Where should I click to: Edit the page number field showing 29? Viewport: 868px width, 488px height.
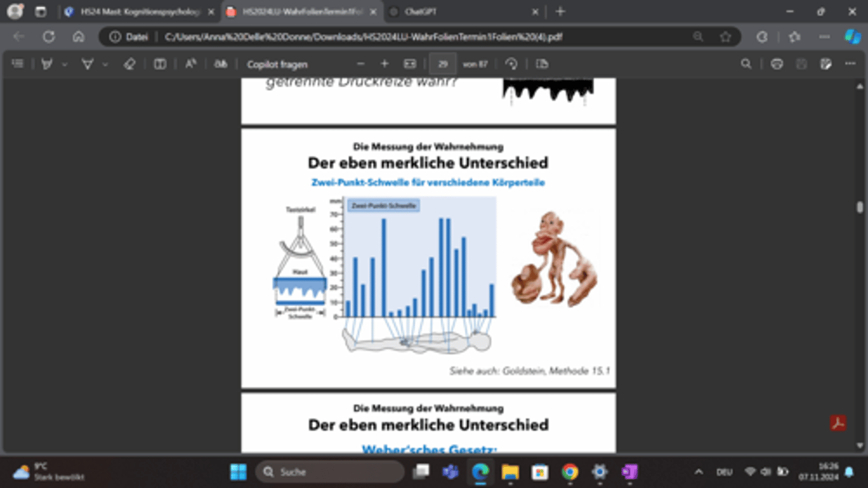[x=443, y=64]
